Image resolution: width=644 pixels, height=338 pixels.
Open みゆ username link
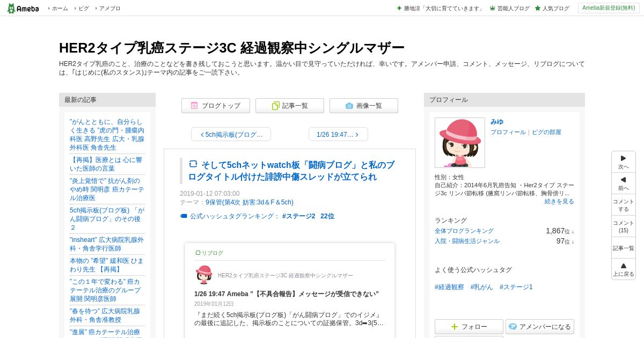click(497, 122)
